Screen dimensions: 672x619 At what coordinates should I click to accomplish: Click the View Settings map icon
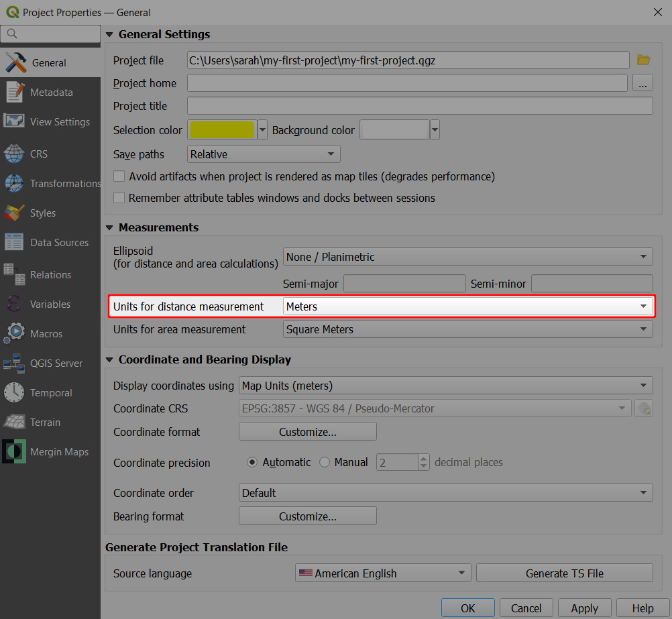click(13, 121)
